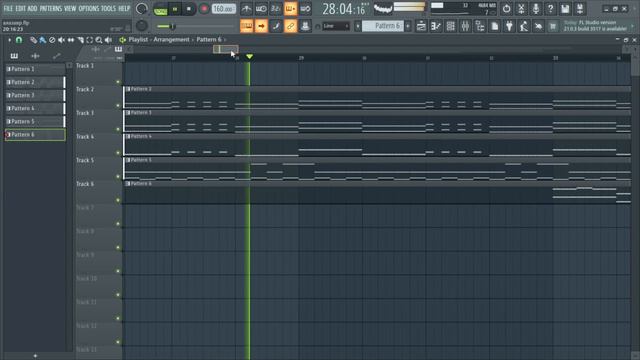Click the wait-for-input icon next to metronome

[261, 9]
